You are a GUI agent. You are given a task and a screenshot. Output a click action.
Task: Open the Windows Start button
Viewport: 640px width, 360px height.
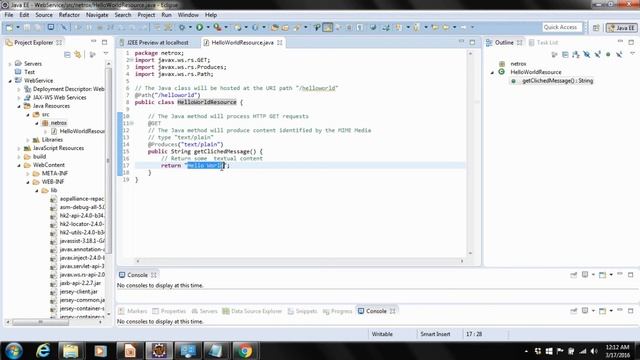(x=14, y=351)
